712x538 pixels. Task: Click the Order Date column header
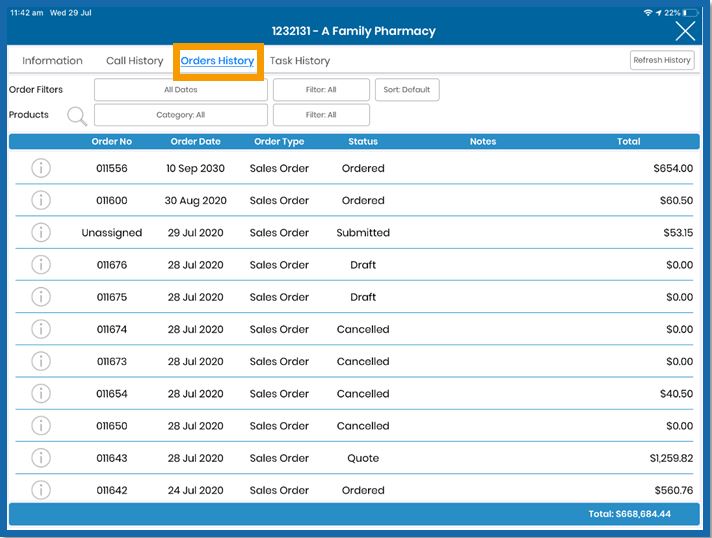point(195,141)
